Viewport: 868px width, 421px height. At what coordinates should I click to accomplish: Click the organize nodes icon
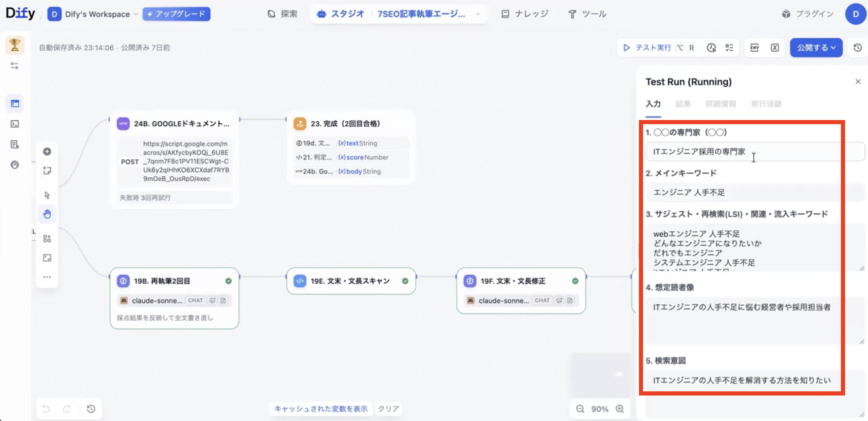point(47,239)
